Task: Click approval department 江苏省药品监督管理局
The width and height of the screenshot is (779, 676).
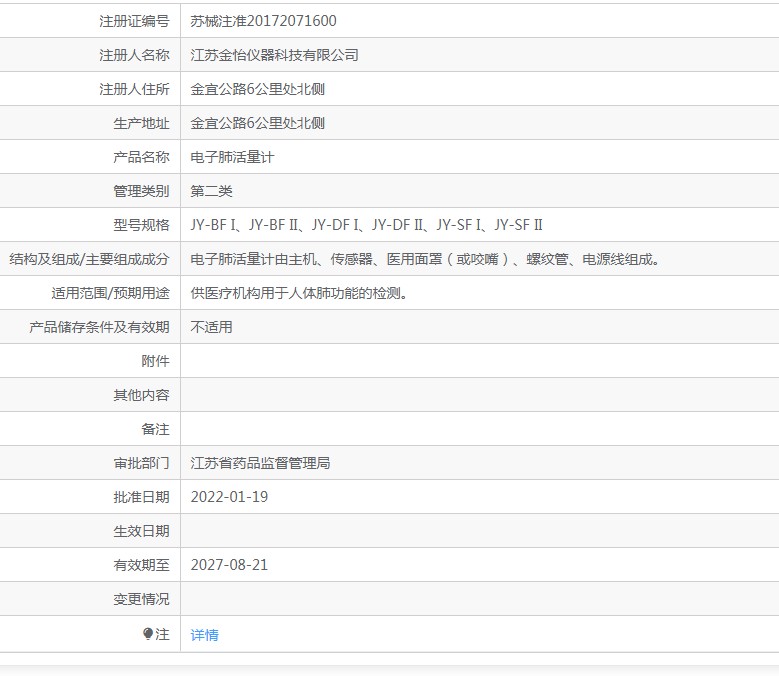Action: pyautogui.click(x=260, y=463)
